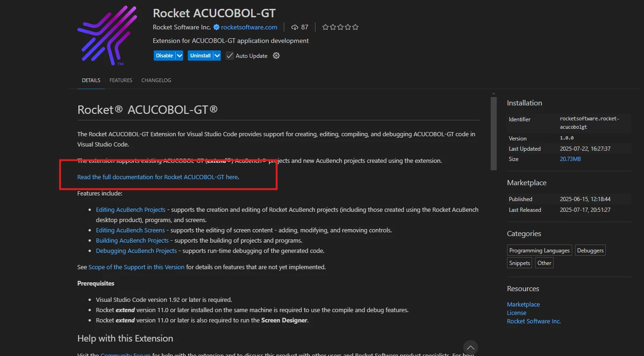Image resolution: width=644 pixels, height=356 pixels.
Task: Select the Snippets category tag
Action: click(x=520, y=263)
